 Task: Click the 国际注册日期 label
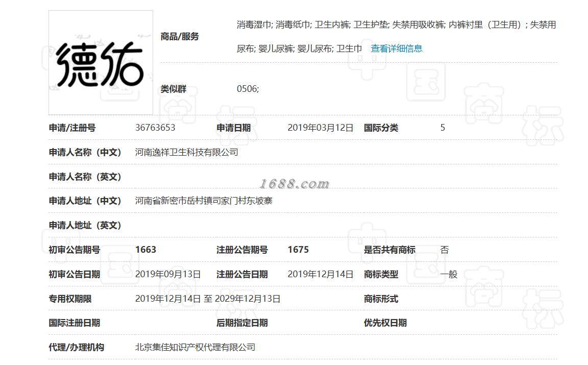tap(74, 323)
